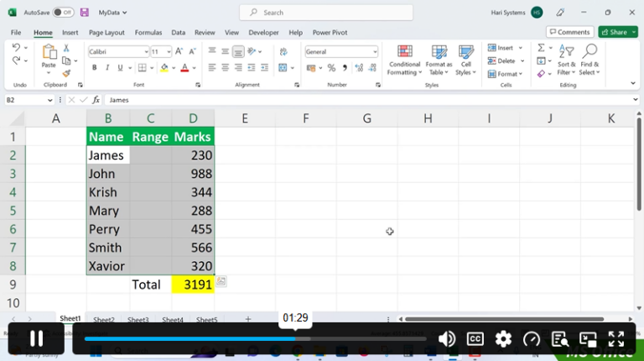The height and width of the screenshot is (361, 644).
Task: Apply Underline formatting
Action: (x=120, y=67)
